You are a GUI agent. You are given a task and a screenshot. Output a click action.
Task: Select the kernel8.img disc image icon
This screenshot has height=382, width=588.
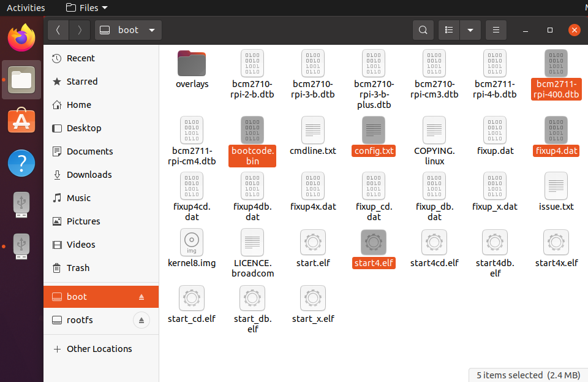(x=192, y=242)
